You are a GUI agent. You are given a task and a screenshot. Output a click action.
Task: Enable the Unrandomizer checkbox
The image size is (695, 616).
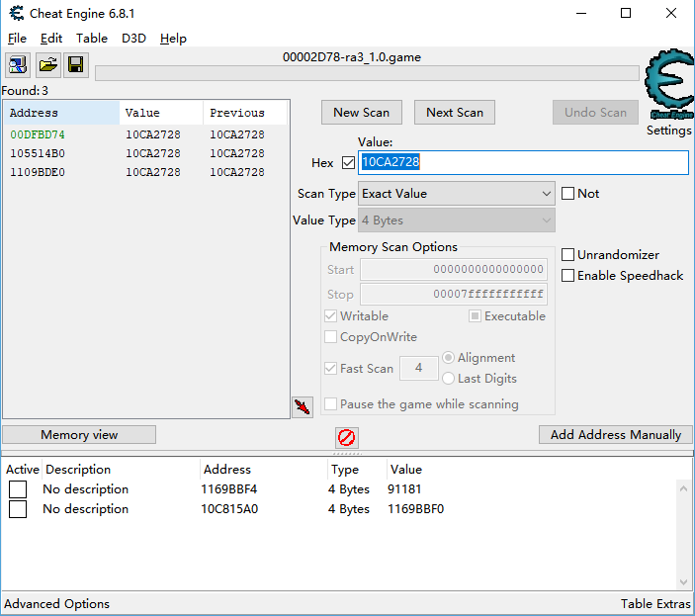click(567, 255)
